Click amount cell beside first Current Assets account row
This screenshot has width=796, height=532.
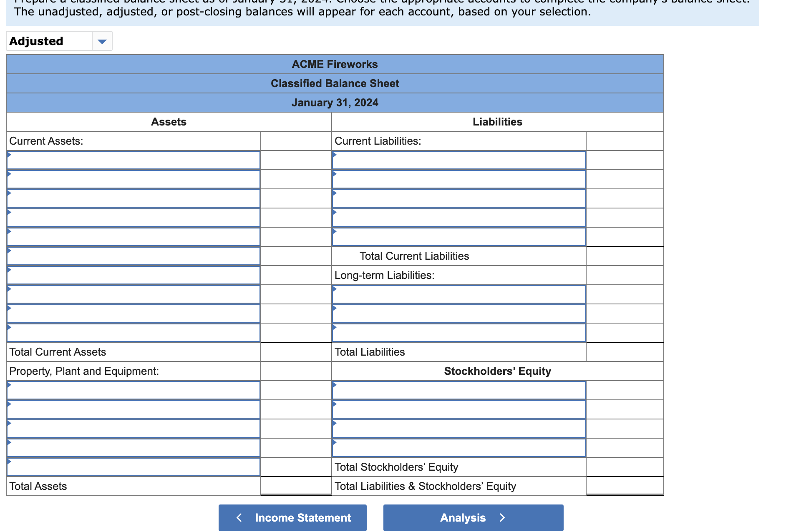pyautogui.click(x=296, y=160)
